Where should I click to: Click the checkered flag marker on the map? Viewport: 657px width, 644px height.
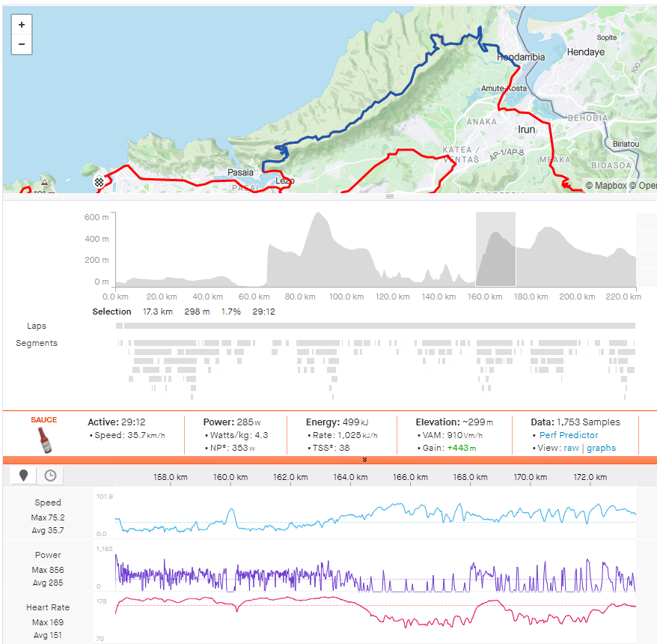pyautogui.click(x=99, y=182)
